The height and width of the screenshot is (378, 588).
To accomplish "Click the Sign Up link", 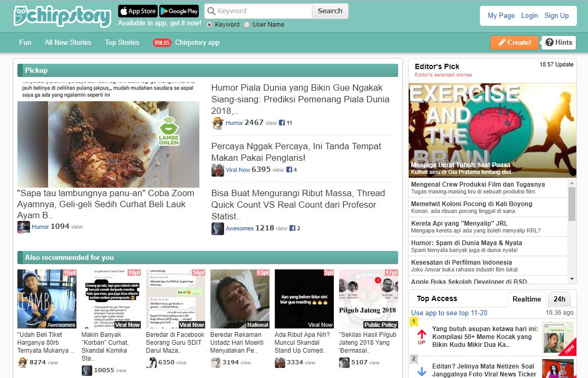I will pyautogui.click(x=556, y=16).
